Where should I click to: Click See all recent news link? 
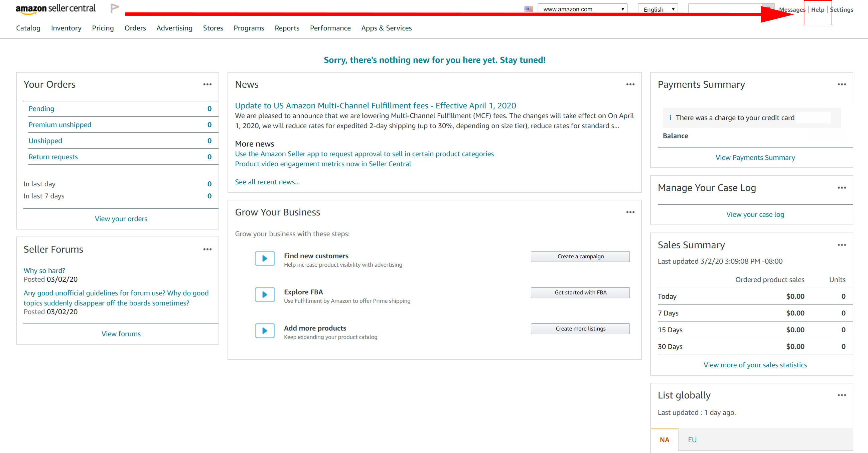(268, 182)
